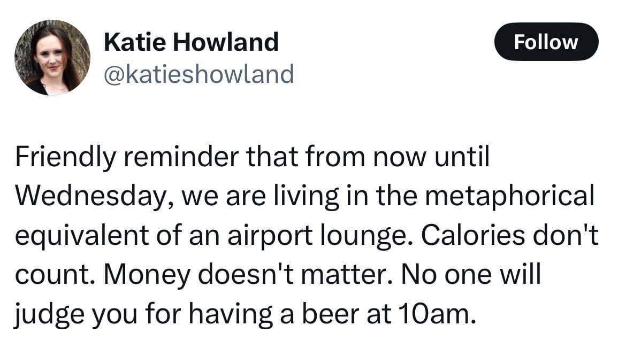Click the word "metaphorical"
Screen dimensions: 626x364
point(510,196)
